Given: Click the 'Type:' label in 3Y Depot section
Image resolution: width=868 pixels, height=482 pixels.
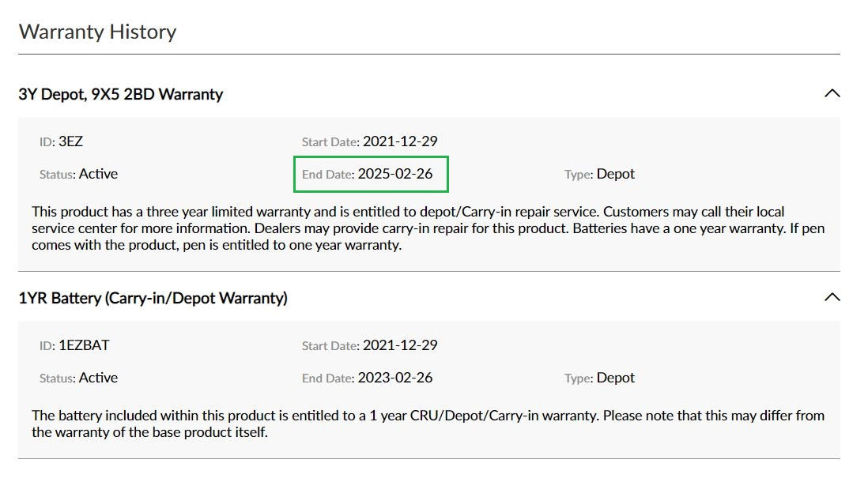Looking at the screenshot, I should coord(579,175).
